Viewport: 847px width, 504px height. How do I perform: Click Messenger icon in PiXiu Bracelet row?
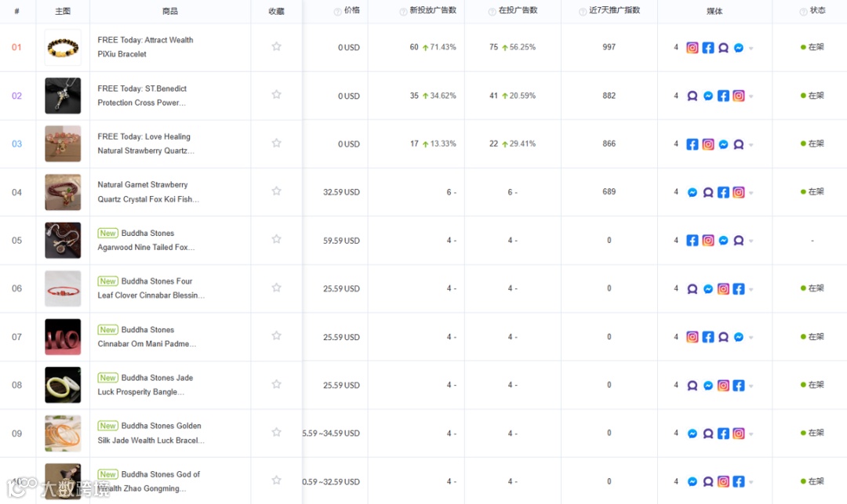(739, 48)
